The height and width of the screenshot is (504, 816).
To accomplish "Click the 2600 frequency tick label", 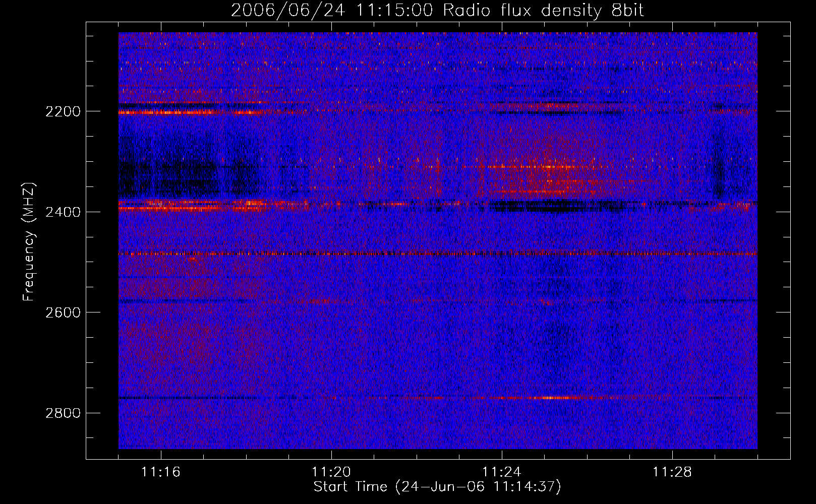I will (63, 312).
